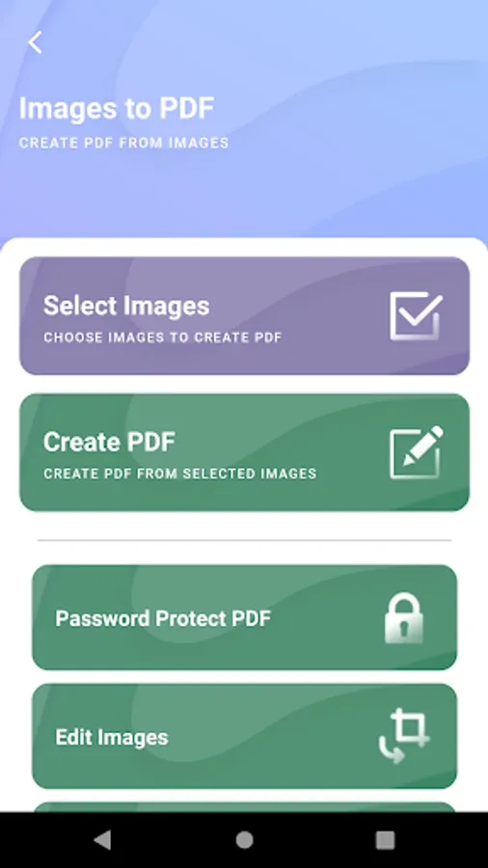
Task: Open the Select Images option
Action: click(245, 315)
